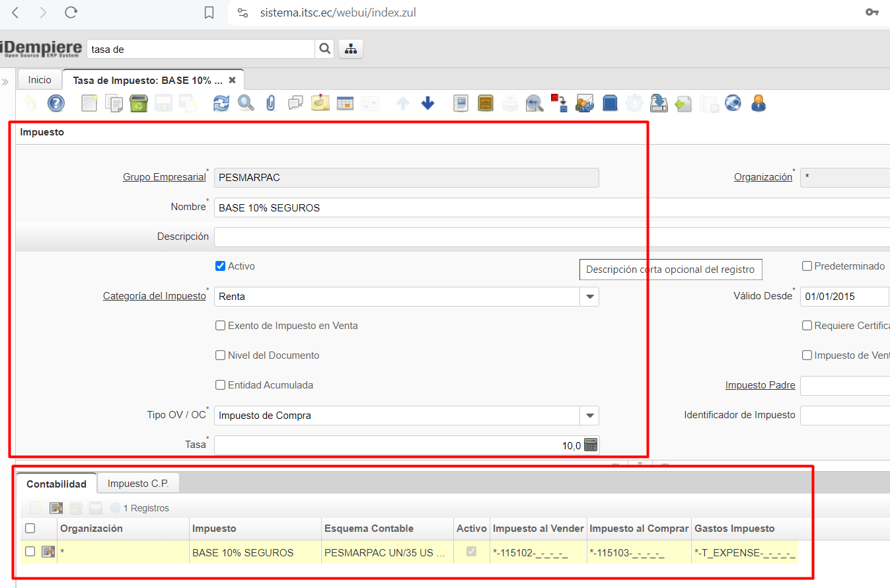Click the Grupo Empresarial label link
Image resolution: width=890 pixels, height=588 pixels.
[x=164, y=177]
